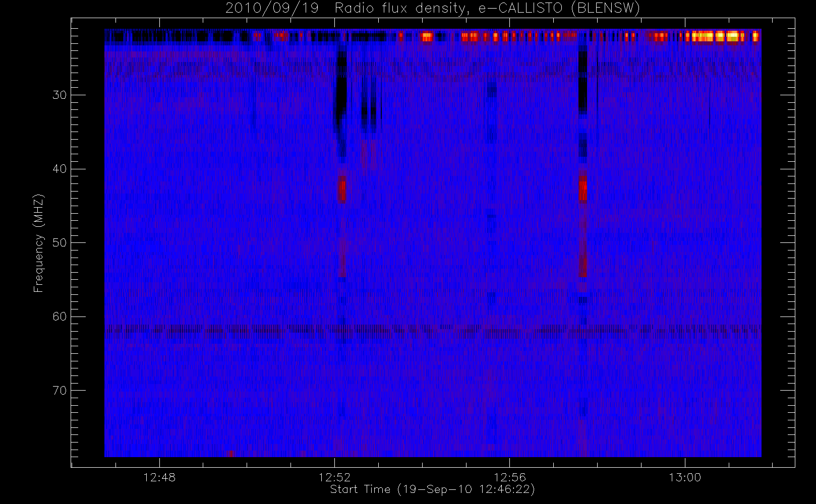Viewport: 816px width, 504px height.
Task: Click the 50 MHz frequency tick label
Action: click(60, 243)
